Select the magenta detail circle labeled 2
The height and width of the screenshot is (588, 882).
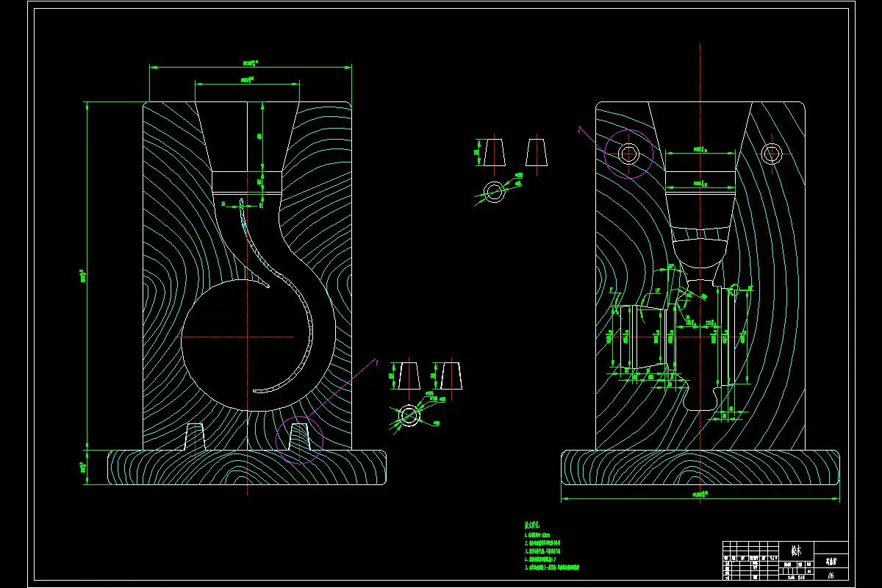pyautogui.click(x=629, y=154)
